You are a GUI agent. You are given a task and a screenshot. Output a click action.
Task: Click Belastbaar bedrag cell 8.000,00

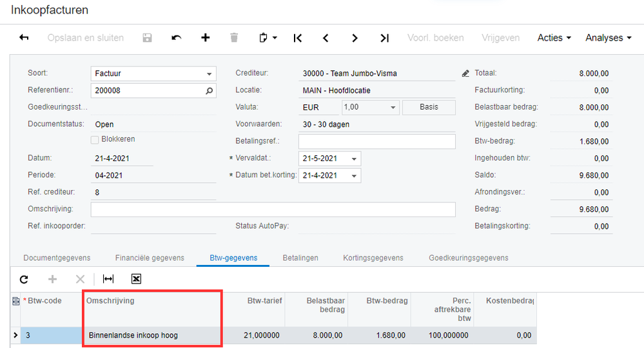pyautogui.click(x=317, y=335)
